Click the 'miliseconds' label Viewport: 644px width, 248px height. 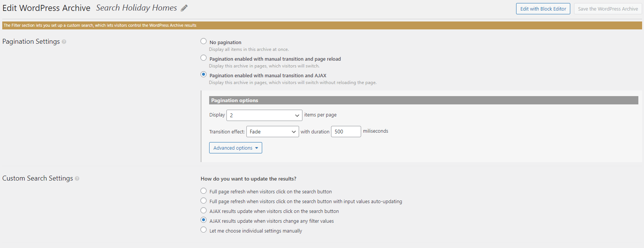[375, 131]
